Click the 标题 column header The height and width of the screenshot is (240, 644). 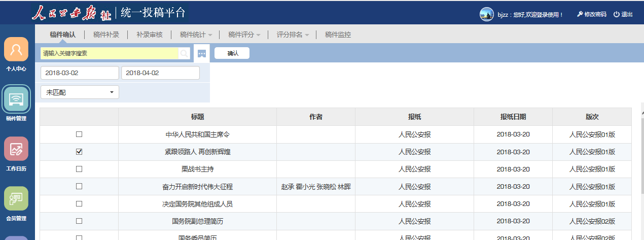click(x=198, y=117)
